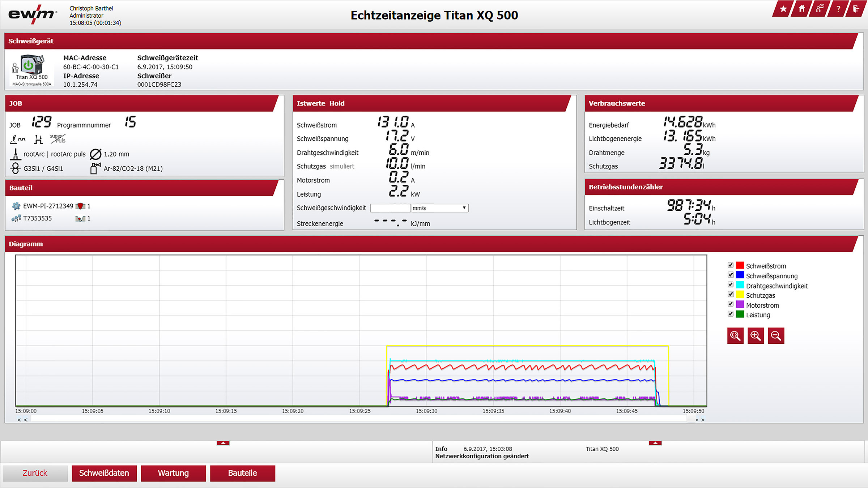Click the Schweißgeschwindigkeit input field
Screen dimensions: 868x488
(390, 208)
